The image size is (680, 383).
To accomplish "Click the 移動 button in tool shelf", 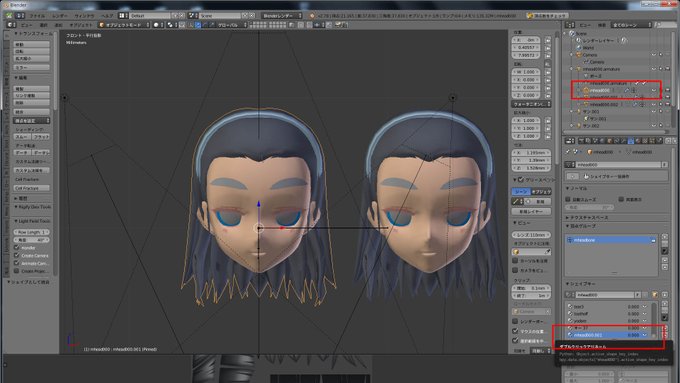I will [x=32, y=44].
